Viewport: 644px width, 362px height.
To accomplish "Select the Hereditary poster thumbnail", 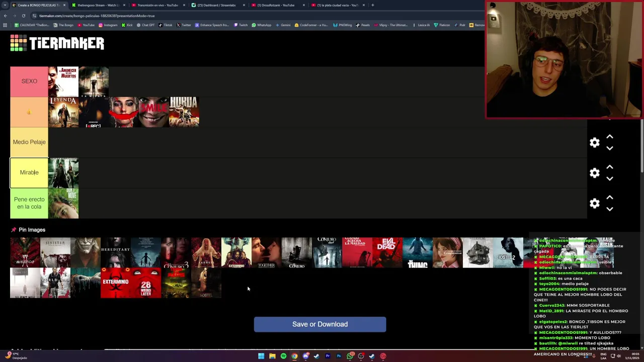I will click(x=116, y=252).
